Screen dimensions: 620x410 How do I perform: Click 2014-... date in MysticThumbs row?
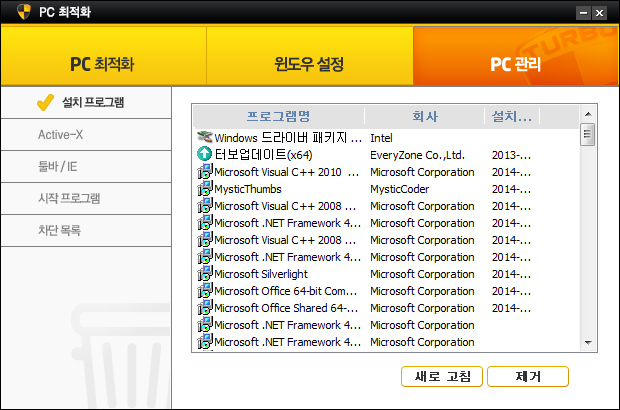(x=511, y=189)
